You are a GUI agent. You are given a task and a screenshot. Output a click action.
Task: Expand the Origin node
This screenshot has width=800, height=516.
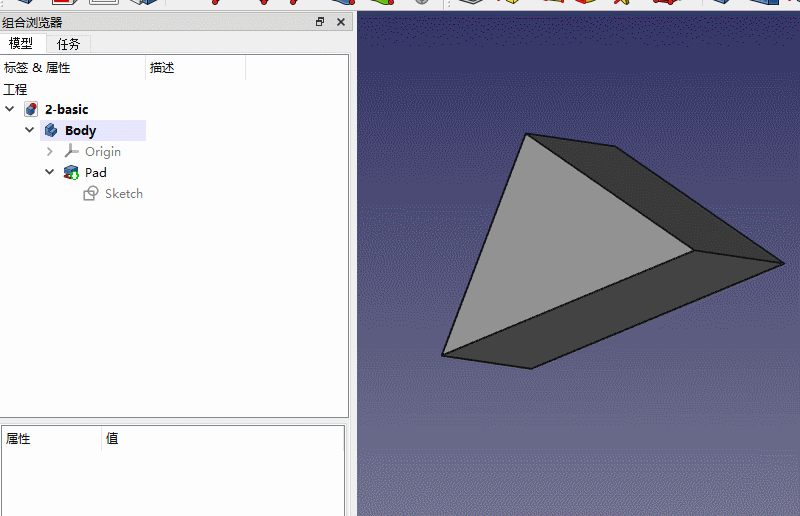point(50,151)
